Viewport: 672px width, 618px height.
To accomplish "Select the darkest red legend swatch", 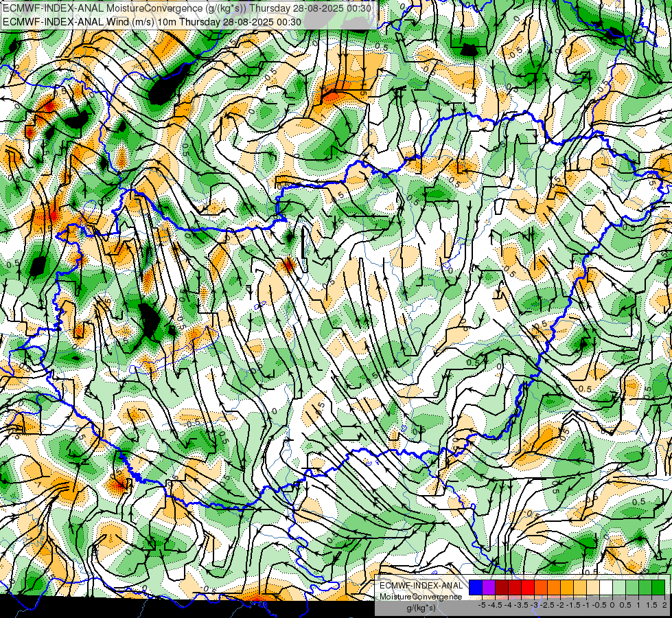I will (502, 588).
